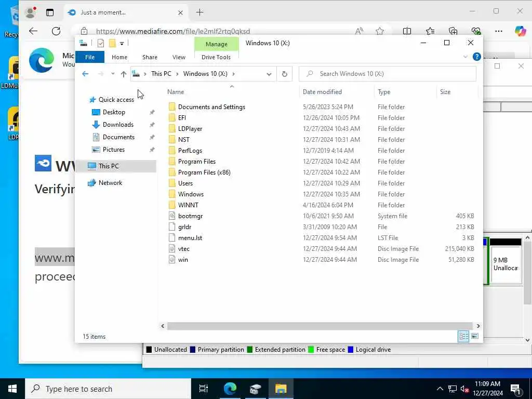Image resolution: width=532 pixels, height=399 pixels.
Task: Open Copilot in Edge
Action: pyautogui.click(x=520, y=31)
